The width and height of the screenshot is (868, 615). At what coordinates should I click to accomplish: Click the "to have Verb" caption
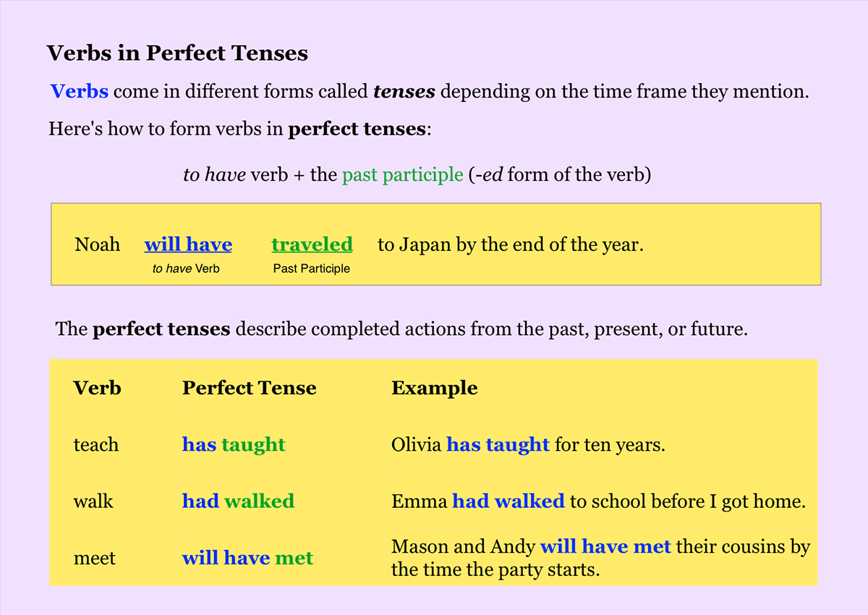186,268
